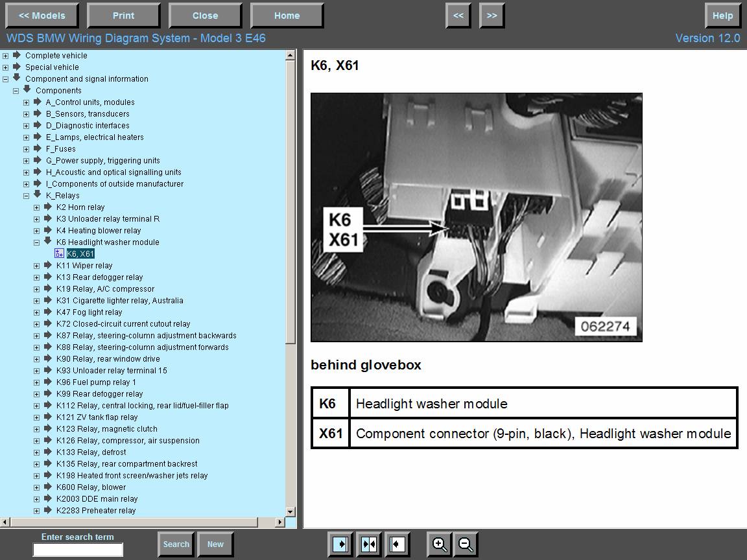Screen dimensions: 747x560
Task: Select K13 Rear defogger relay
Action: [100, 277]
